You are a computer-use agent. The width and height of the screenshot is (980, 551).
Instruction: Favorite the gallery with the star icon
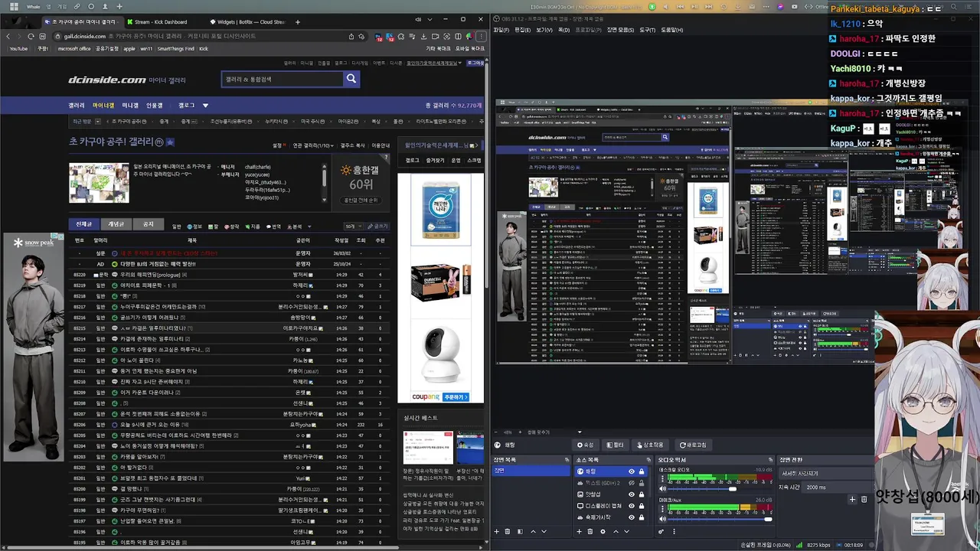[170, 142]
